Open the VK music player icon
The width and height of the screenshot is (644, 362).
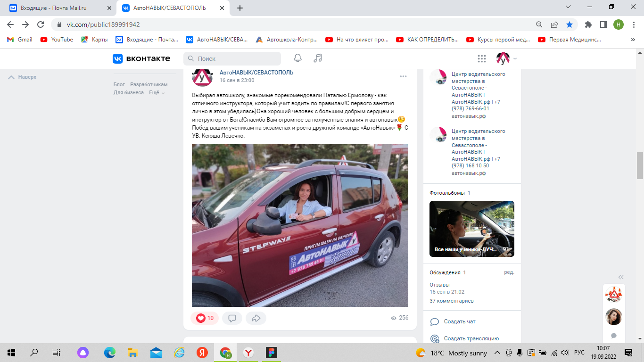tap(318, 58)
